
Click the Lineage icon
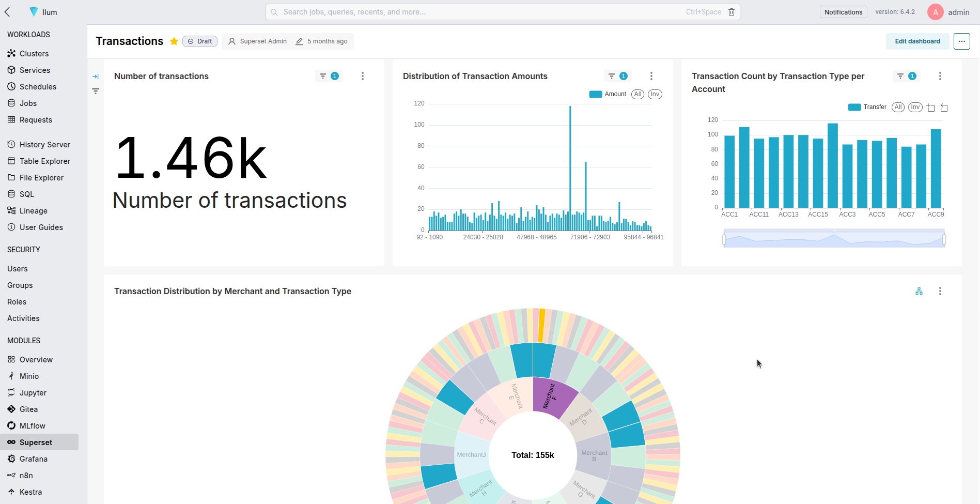point(11,211)
